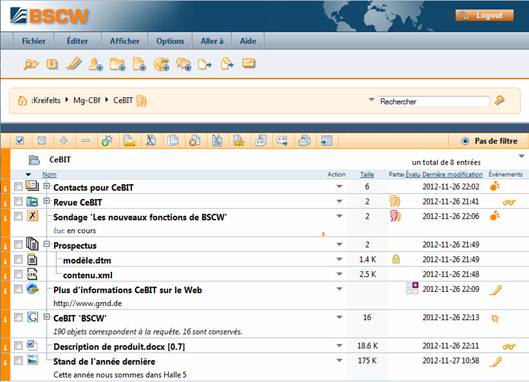Click the Rechercher search input field
Image resolution: width=529 pixels, height=382 pixels.
(434, 101)
